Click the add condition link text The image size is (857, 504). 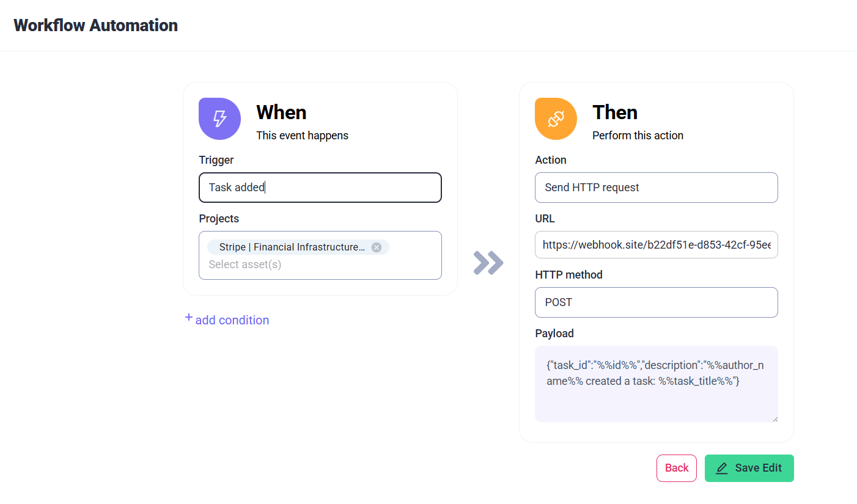click(x=232, y=320)
